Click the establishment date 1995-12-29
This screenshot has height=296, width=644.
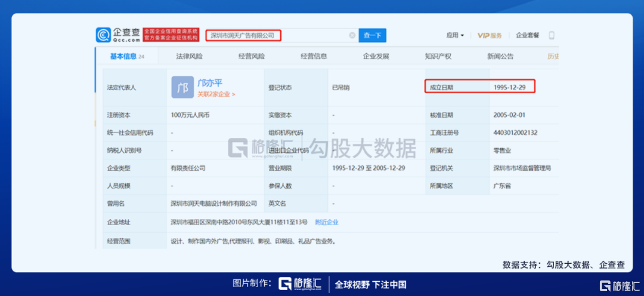510,87
